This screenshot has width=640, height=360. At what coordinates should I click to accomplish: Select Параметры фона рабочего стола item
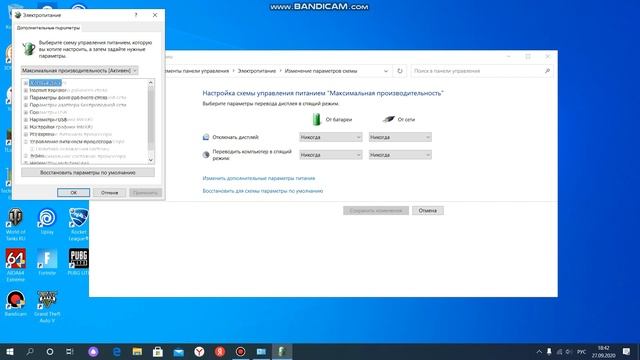[68, 98]
